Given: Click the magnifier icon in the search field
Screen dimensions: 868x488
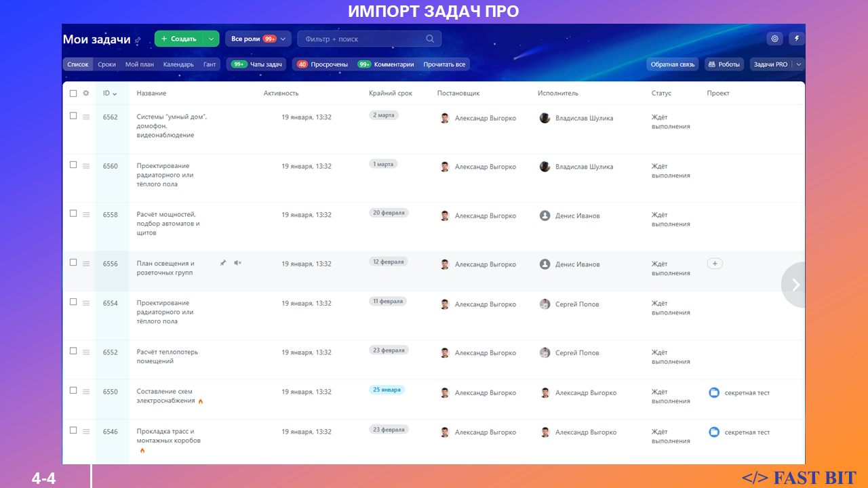Looking at the screenshot, I should pyautogui.click(x=430, y=39).
